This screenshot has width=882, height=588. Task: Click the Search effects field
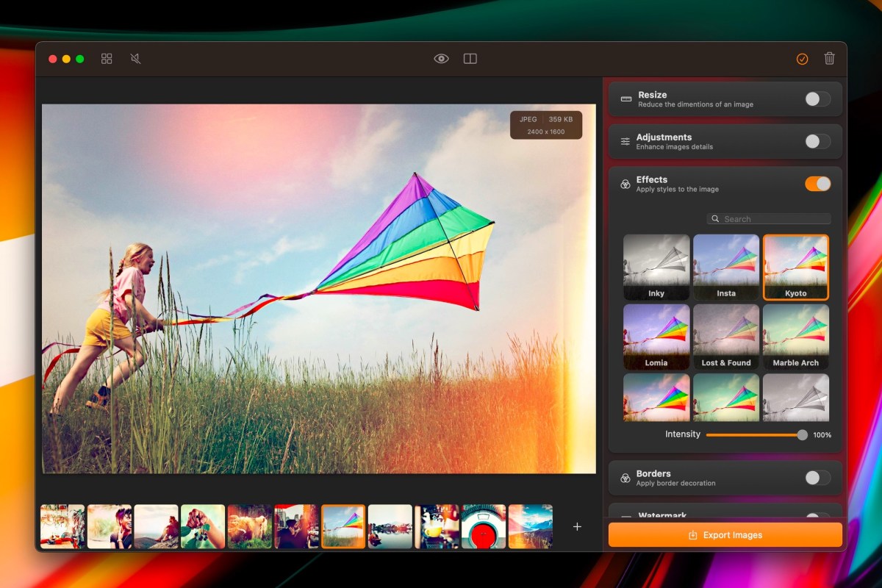[769, 219]
